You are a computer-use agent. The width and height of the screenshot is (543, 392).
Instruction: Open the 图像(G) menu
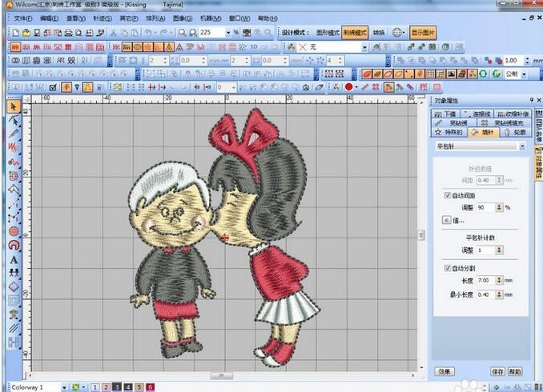tap(183, 18)
